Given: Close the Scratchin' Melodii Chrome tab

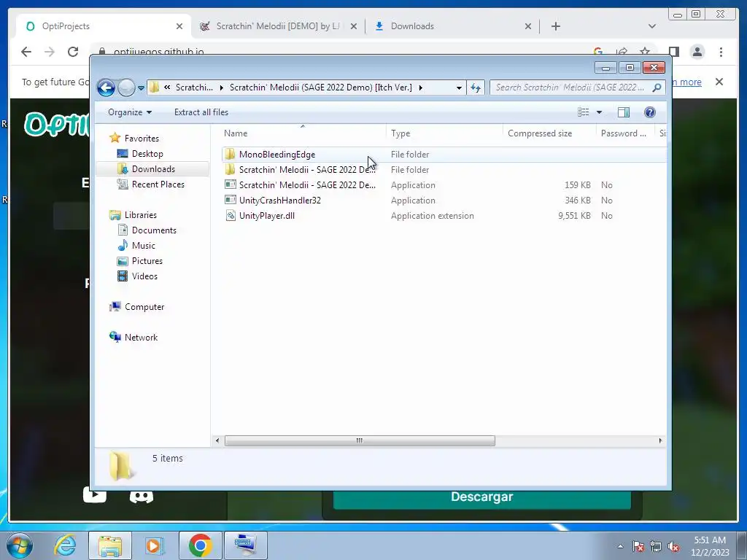Looking at the screenshot, I should (x=354, y=26).
